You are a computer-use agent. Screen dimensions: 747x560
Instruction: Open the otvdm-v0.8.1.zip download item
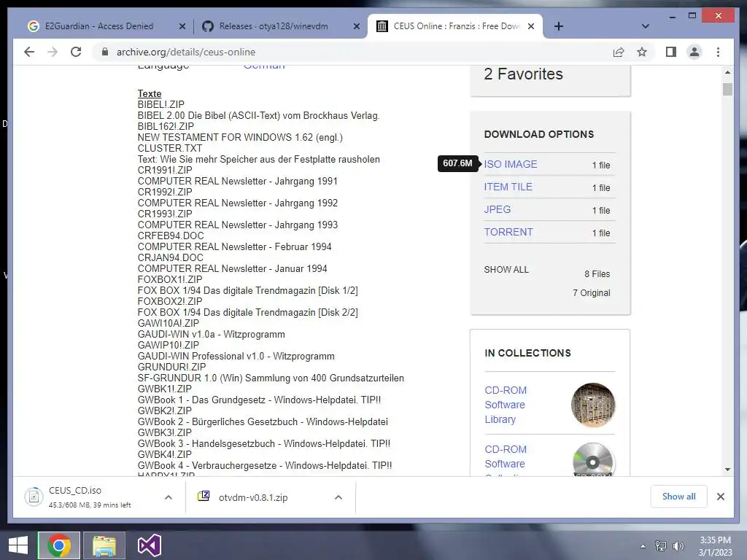253,497
